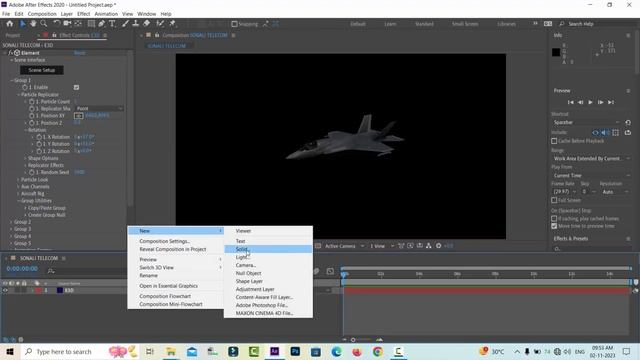Select the Roto Brush tool
Viewport: 640px width, 360px height.
pyautogui.click(x=160, y=24)
